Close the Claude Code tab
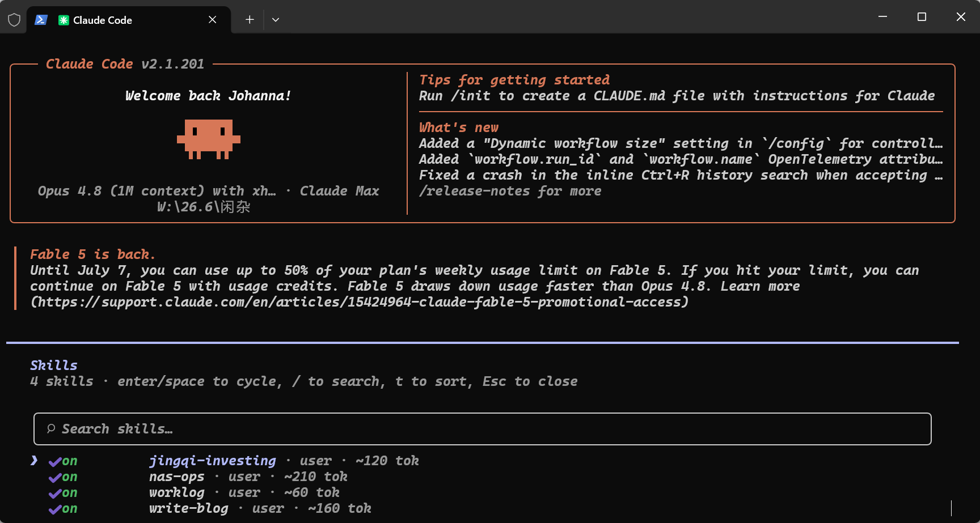980x523 pixels. click(x=213, y=20)
